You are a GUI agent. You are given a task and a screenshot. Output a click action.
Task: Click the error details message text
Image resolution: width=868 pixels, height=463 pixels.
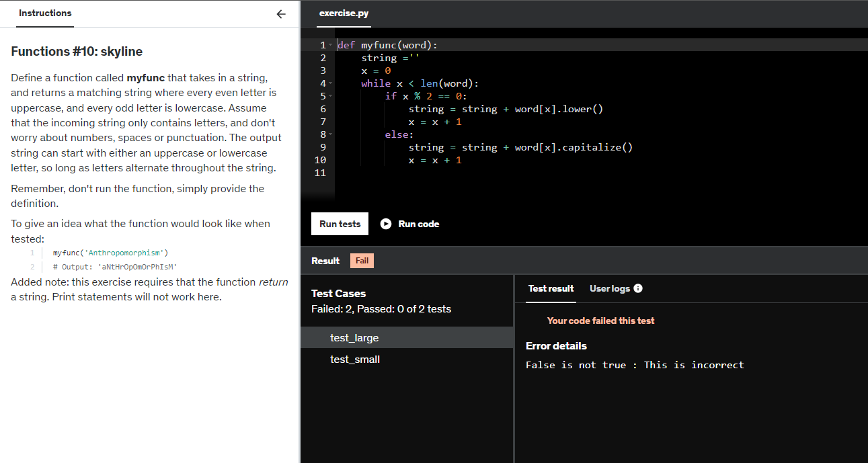(634, 364)
